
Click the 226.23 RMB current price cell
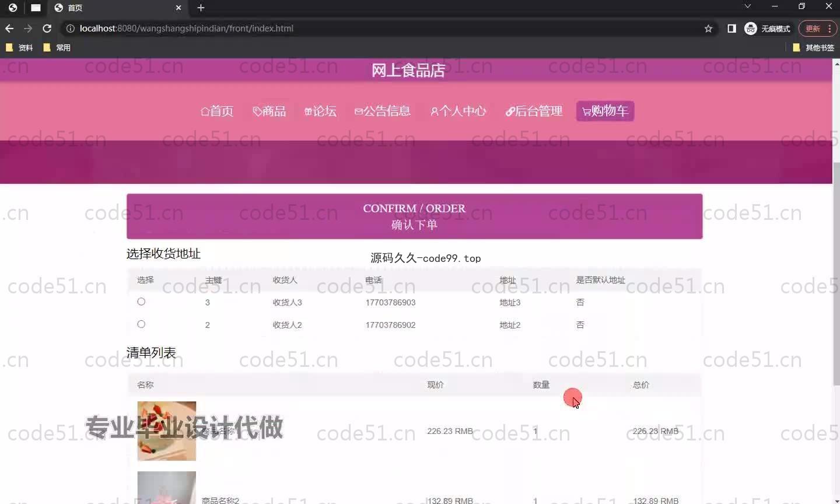point(450,431)
